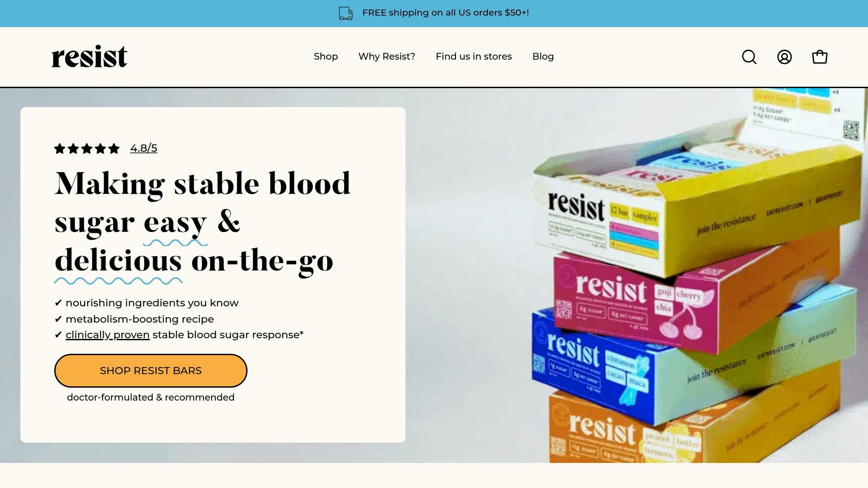Open the Blog page
Viewport: 868px width, 488px height.
tap(543, 56)
